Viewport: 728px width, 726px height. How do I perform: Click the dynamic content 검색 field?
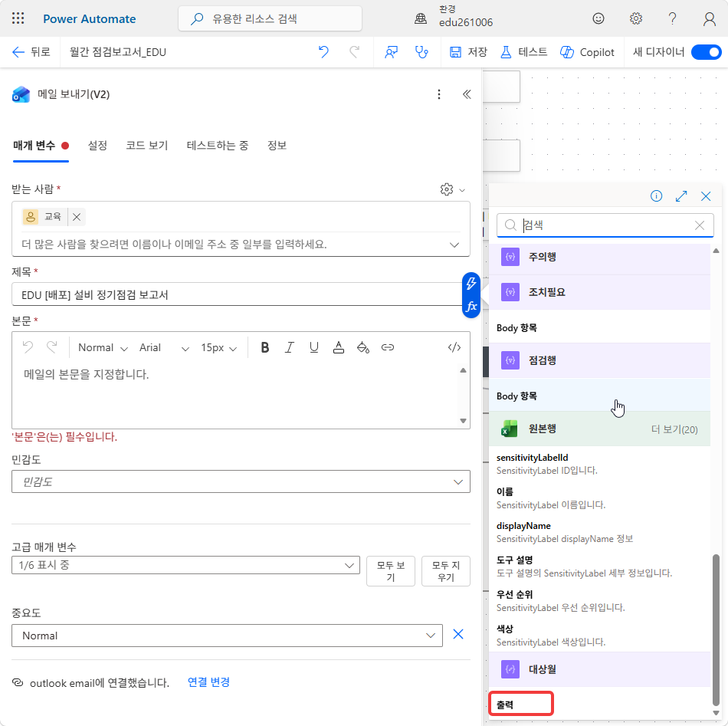click(605, 225)
